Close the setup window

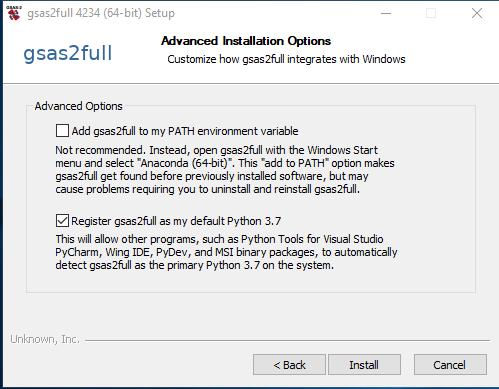(477, 13)
